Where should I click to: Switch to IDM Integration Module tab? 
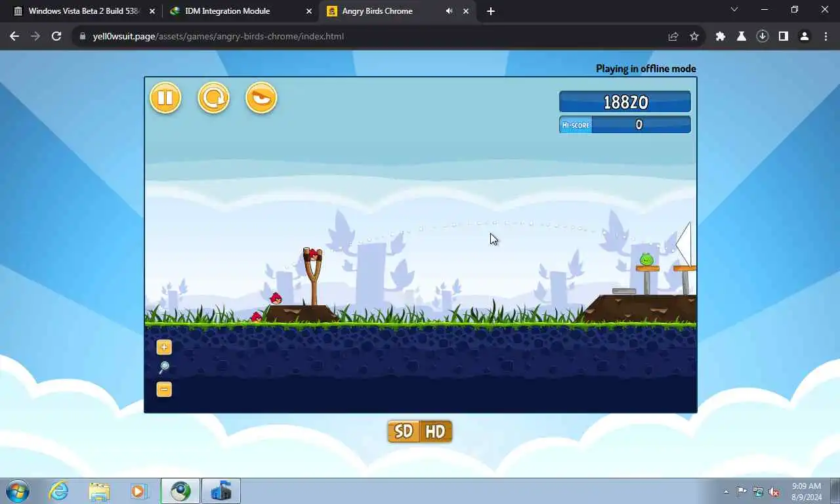[240, 11]
